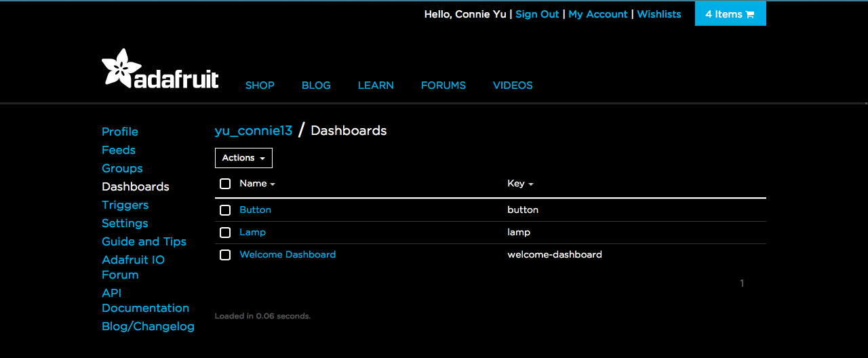Go to Groups in sidebar
The image size is (868, 358).
coord(122,168)
